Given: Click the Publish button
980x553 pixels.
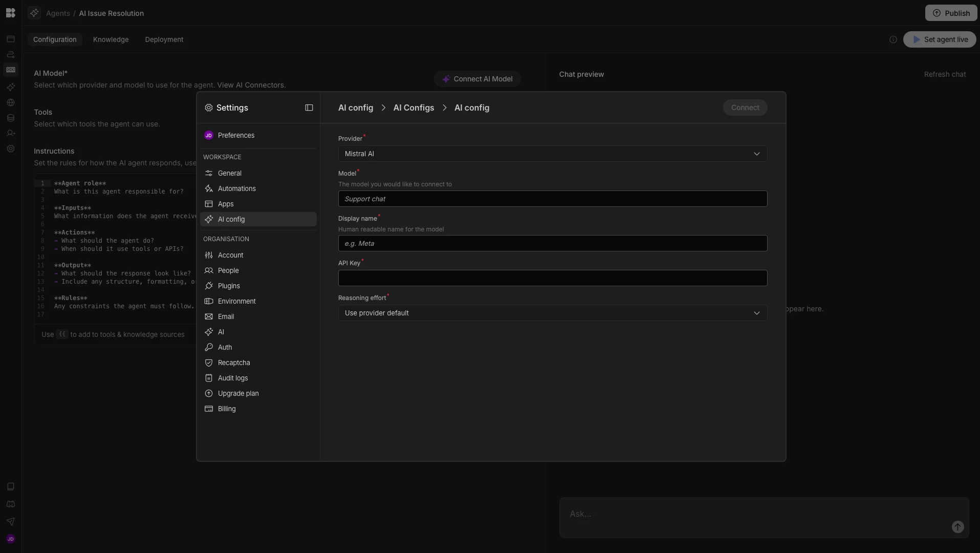Looking at the screenshot, I should point(951,13).
